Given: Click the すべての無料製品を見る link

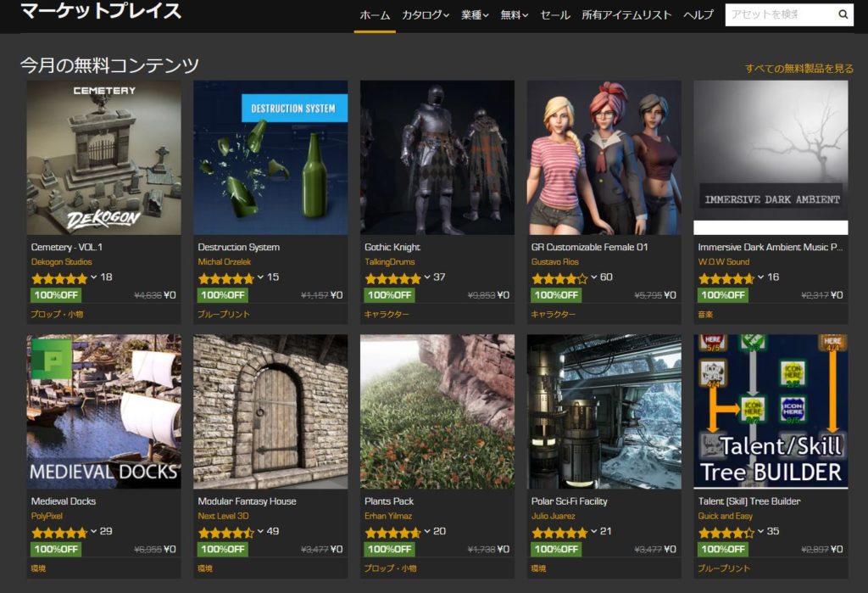Looking at the screenshot, I should click(798, 68).
